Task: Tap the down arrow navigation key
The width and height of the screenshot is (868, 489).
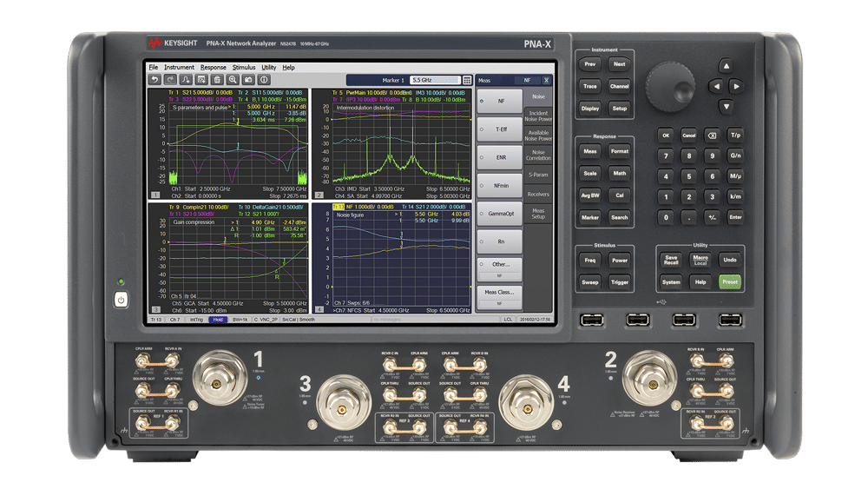Action: [727, 106]
